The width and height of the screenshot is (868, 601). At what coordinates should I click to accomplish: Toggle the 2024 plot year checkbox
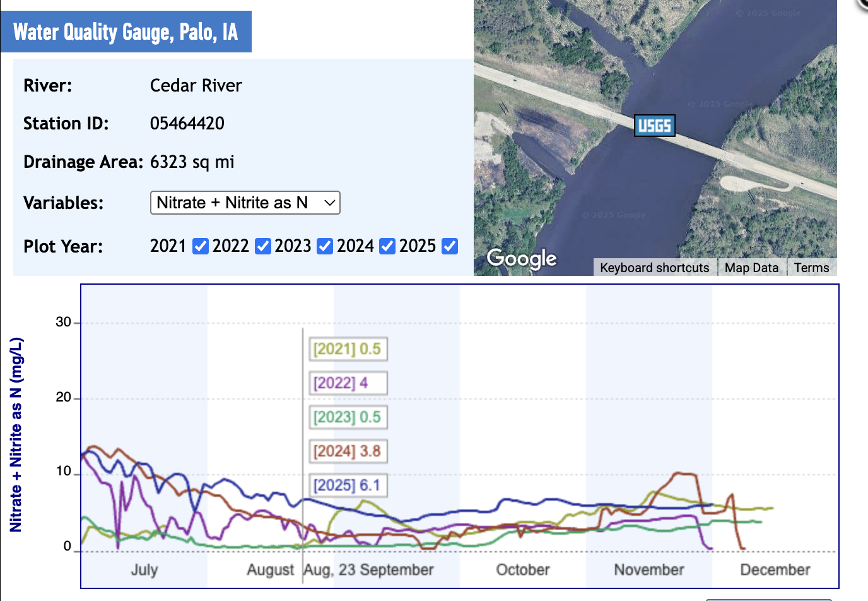[387, 246]
